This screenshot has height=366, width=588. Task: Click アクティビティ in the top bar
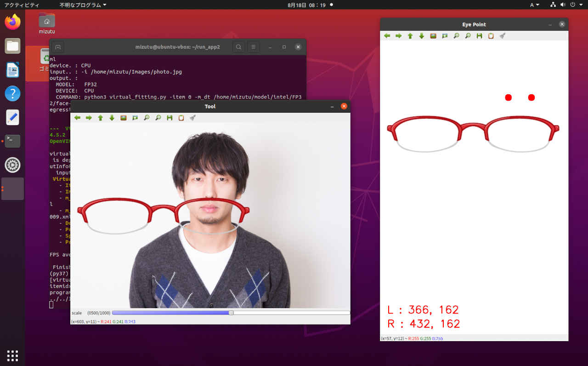22,5
